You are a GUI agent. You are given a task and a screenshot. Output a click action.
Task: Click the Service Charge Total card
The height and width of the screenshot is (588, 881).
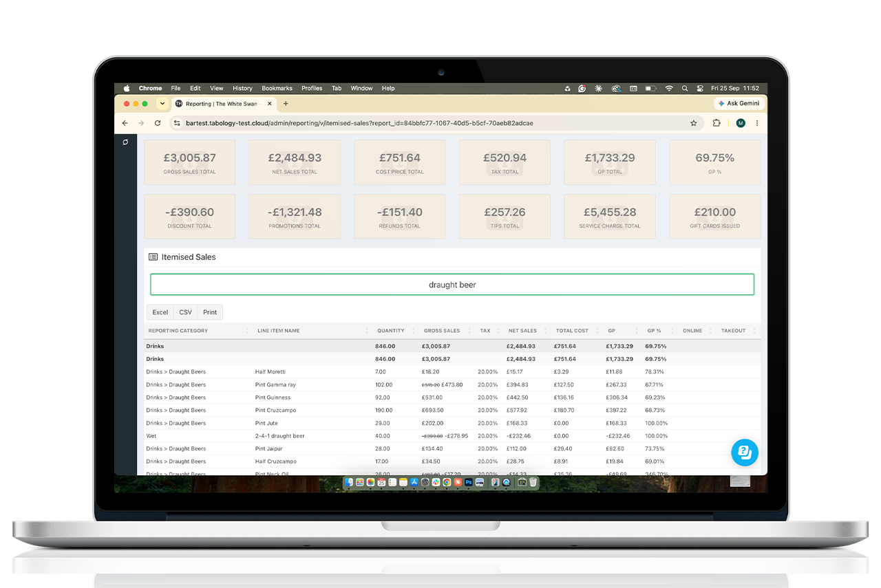[x=610, y=217]
